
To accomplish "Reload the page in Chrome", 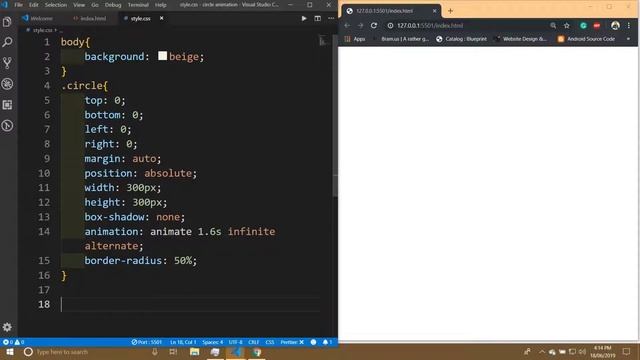I will tap(374, 25).
